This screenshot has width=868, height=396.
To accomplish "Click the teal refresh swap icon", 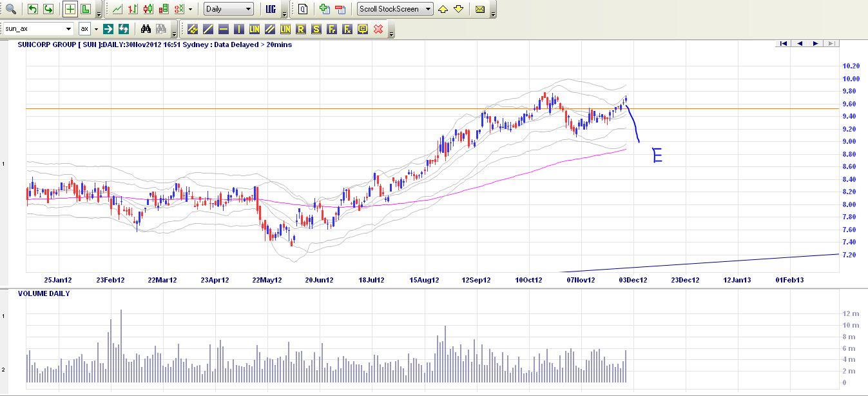I will point(124,29).
